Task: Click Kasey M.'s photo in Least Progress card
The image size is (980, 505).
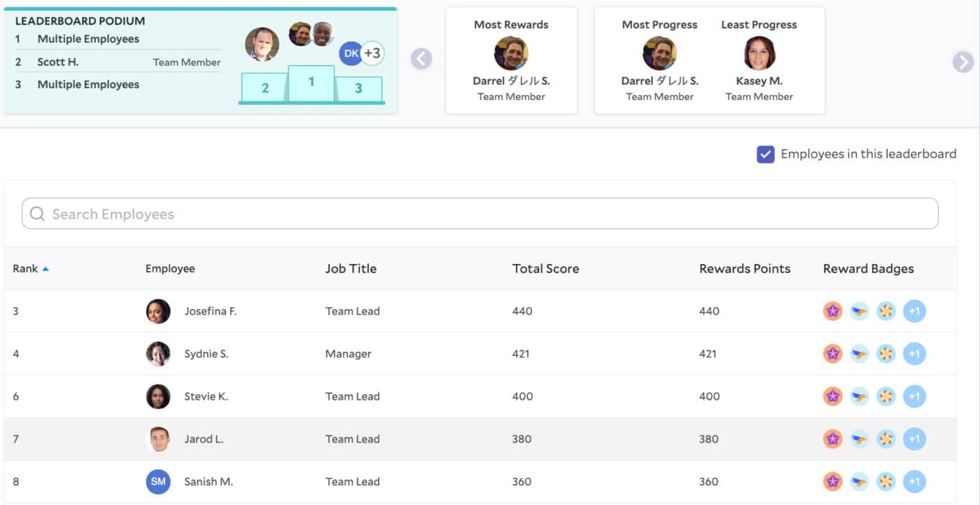Action: pyautogui.click(x=759, y=53)
